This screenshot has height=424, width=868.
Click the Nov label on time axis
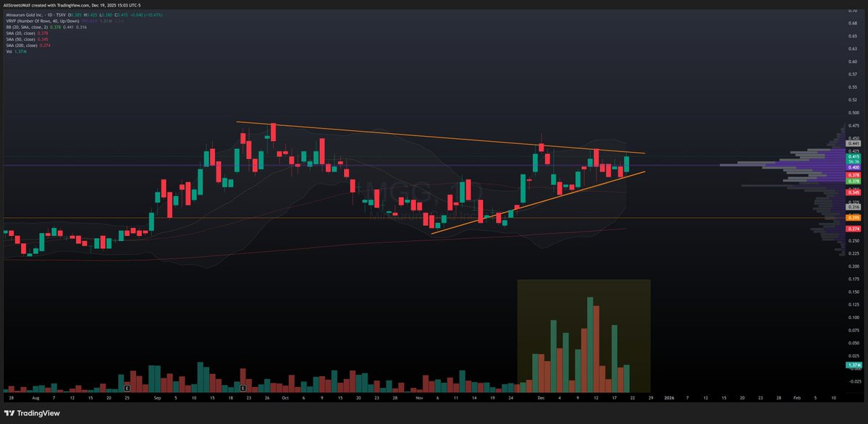pyautogui.click(x=419, y=397)
